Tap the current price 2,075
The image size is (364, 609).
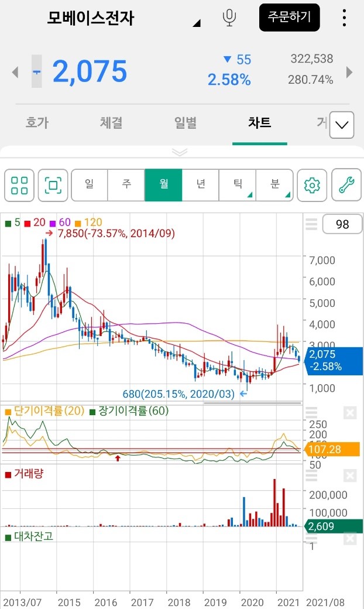pyautogui.click(x=90, y=71)
